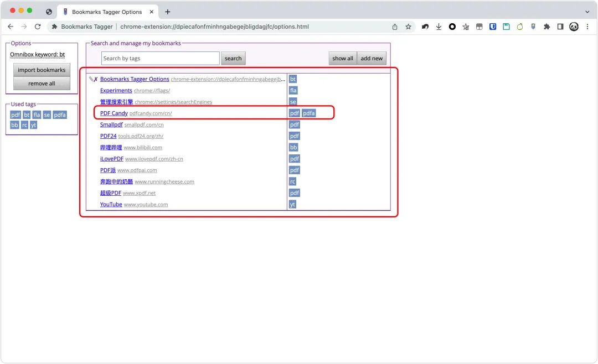The image size is (598, 364).
Task: Click the show all button
Action: coord(343,58)
